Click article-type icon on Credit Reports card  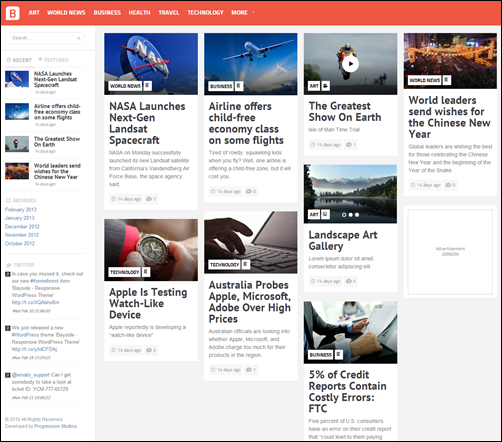click(339, 355)
